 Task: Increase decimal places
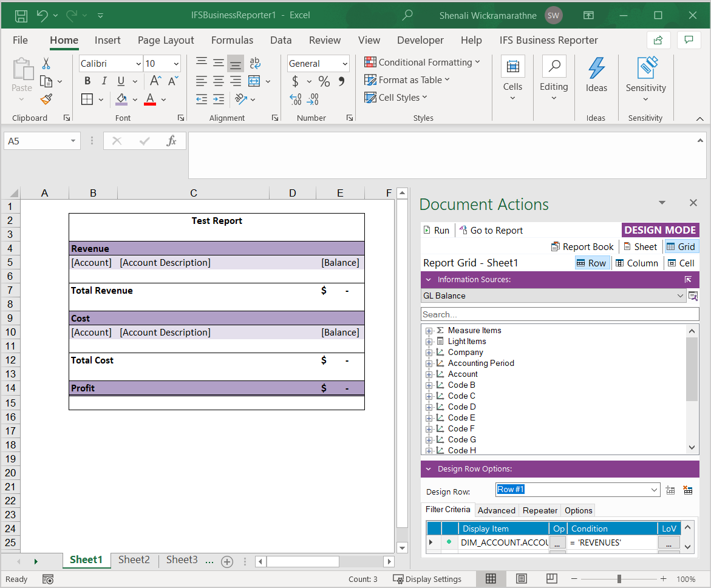296,99
